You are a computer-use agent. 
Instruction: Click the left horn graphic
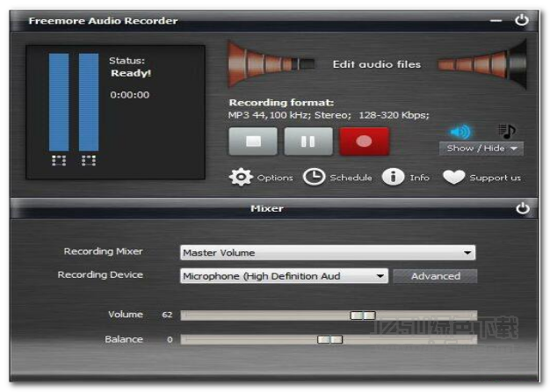click(x=271, y=64)
